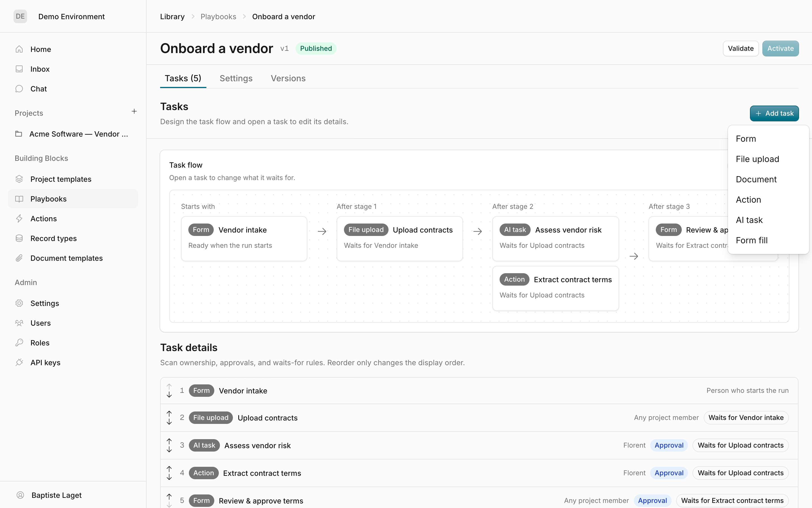Click the Record types database icon
This screenshot has width=812, height=508.
click(19, 238)
